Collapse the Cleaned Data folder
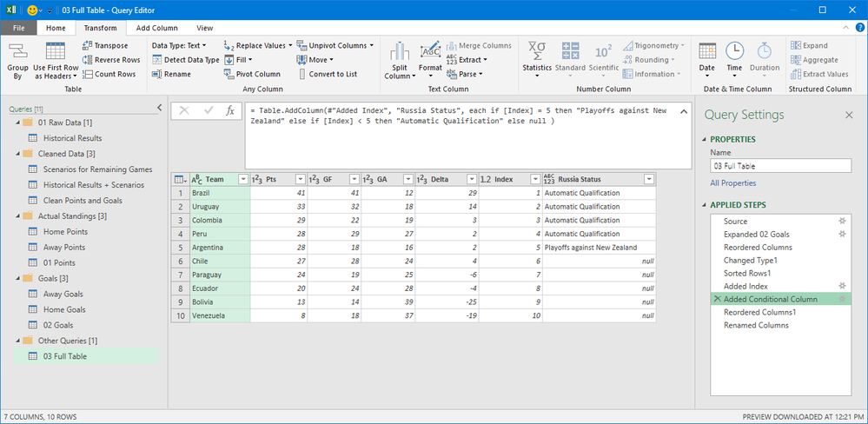This screenshot has height=424, width=868. click(17, 153)
